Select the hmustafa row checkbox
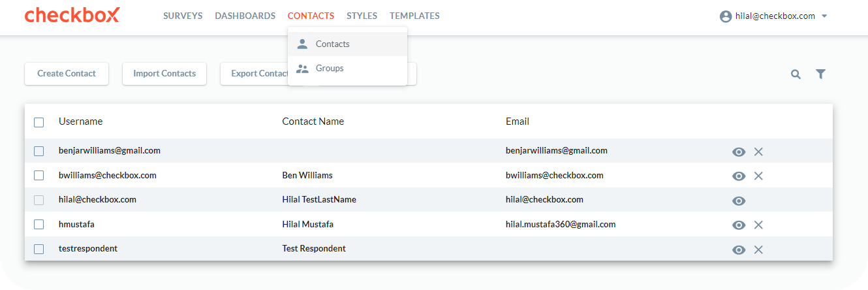The height and width of the screenshot is (290, 868). 39,225
